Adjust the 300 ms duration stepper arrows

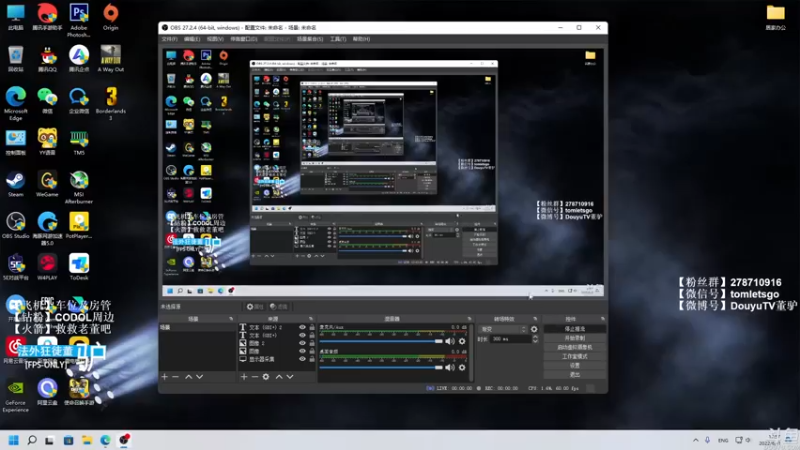pyautogui.click(x=535, y=339)
